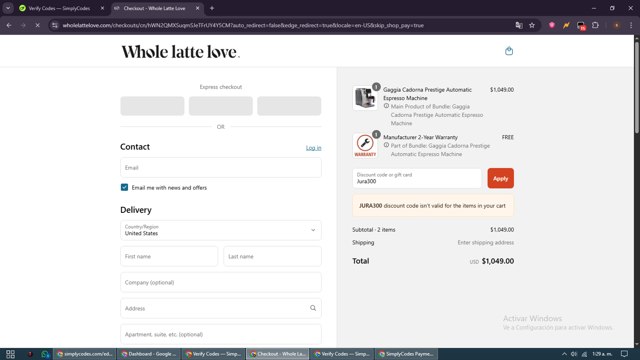Screen dimensions: 640x360
Task: Focus the Apartment, suite, etc. field
Action: (221, 334)
